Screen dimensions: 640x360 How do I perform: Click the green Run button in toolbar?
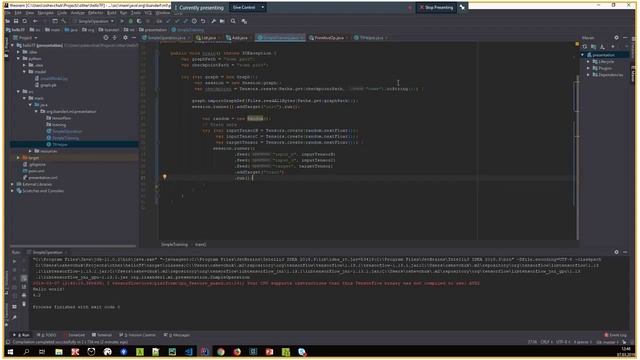tap(122, 21)
